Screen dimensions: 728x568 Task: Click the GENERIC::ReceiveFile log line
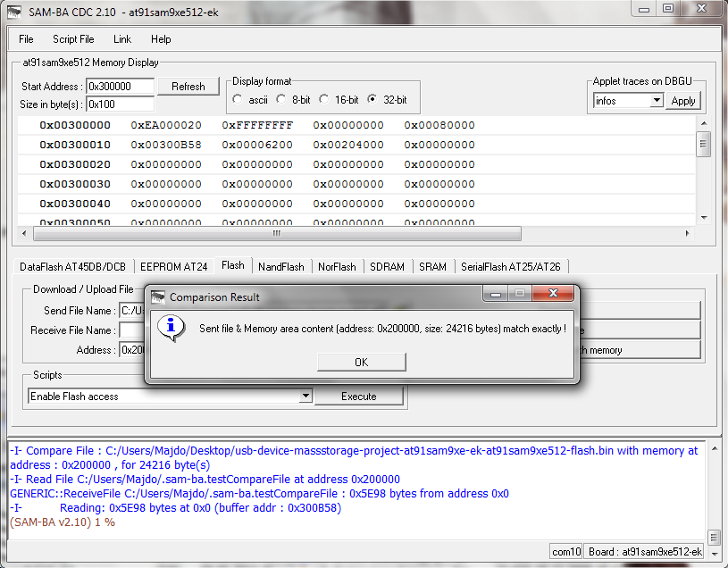259,493
